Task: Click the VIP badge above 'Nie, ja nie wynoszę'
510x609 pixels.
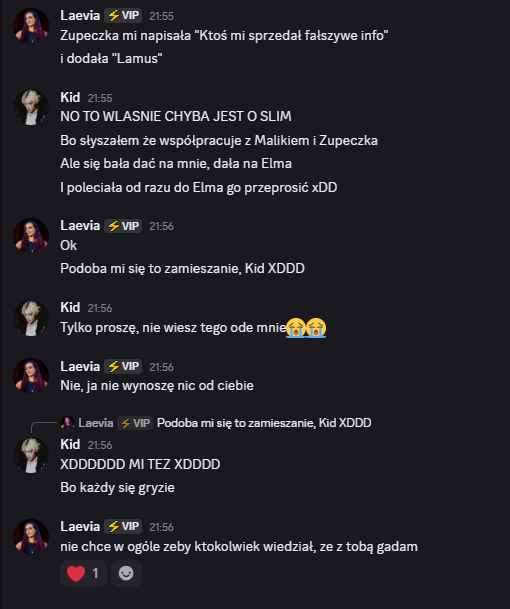Action: [x=123, y=366]
